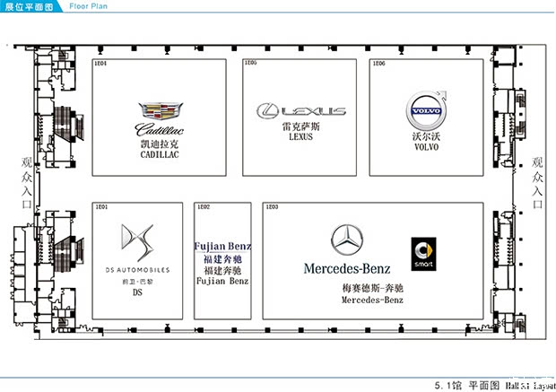Click booth number 1E04 label

[101, 64]
